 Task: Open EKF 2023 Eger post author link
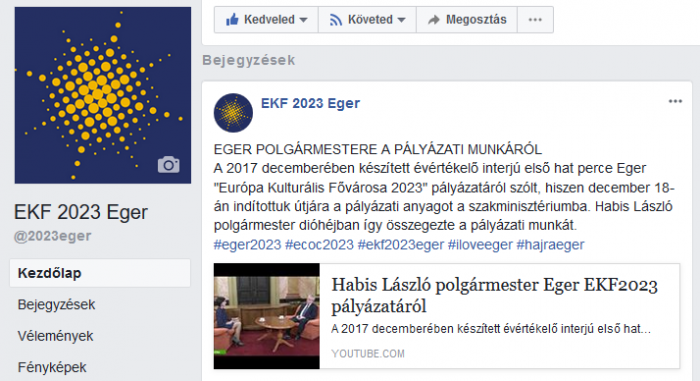310,103
